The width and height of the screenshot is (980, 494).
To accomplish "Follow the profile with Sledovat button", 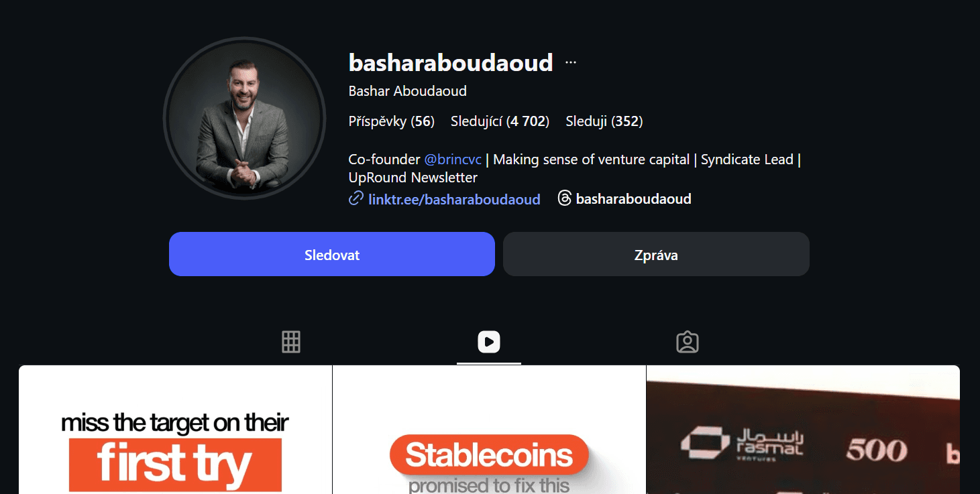I will pyautogui.click(x=332, y=254).
